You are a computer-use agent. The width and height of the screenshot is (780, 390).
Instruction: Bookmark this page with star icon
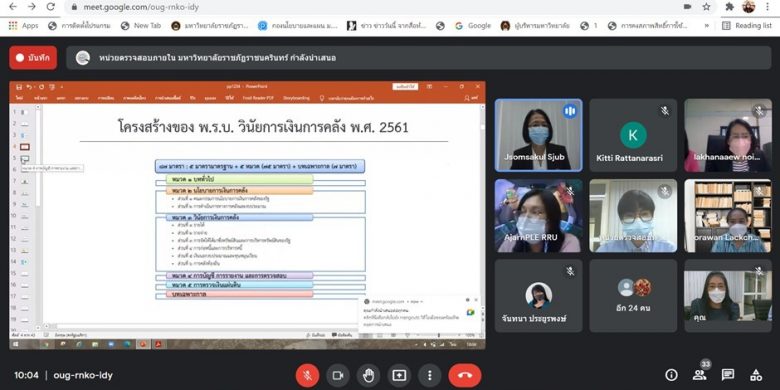click(706, 6)
